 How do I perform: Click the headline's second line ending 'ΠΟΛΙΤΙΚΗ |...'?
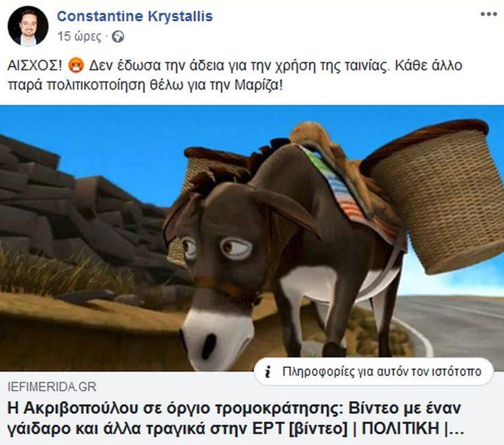tap(236, 429)
